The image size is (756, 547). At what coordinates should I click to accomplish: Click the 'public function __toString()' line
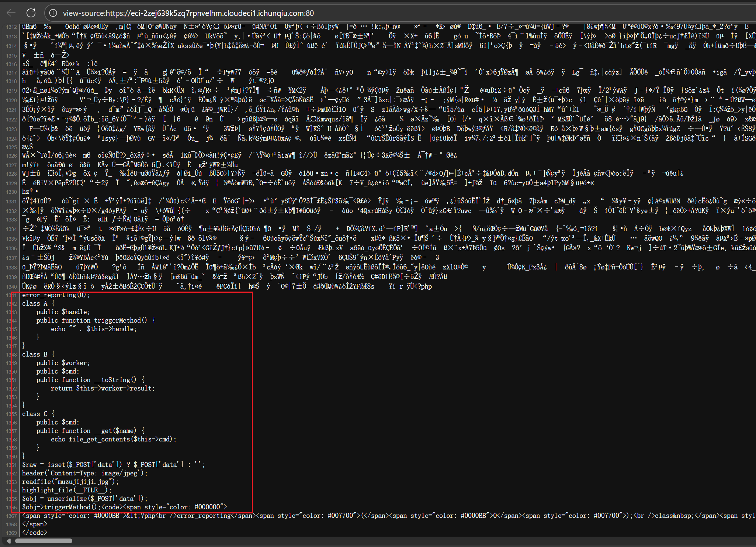(90, 380)
